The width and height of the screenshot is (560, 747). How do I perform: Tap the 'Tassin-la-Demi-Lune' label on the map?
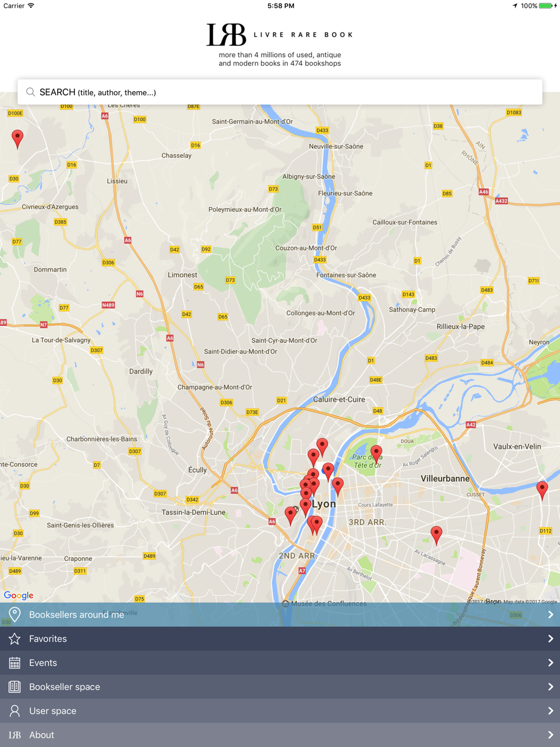tap(194, 512)
